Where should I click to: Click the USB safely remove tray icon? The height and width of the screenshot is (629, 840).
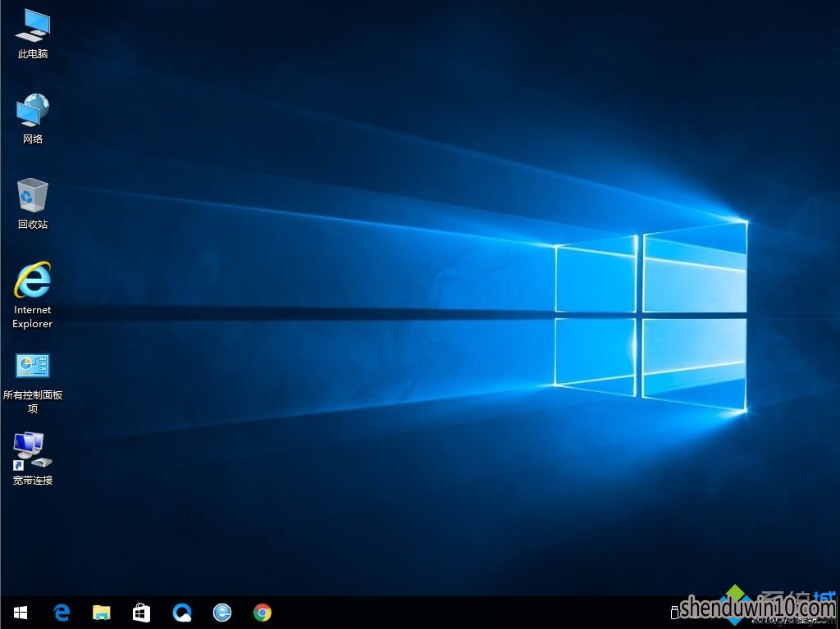pyautogui.click(x=675, y=612)
